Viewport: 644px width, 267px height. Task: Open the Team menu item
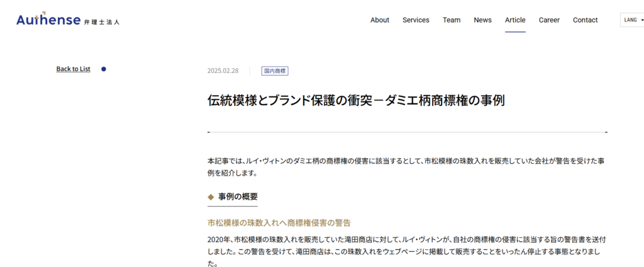(452, 20)
